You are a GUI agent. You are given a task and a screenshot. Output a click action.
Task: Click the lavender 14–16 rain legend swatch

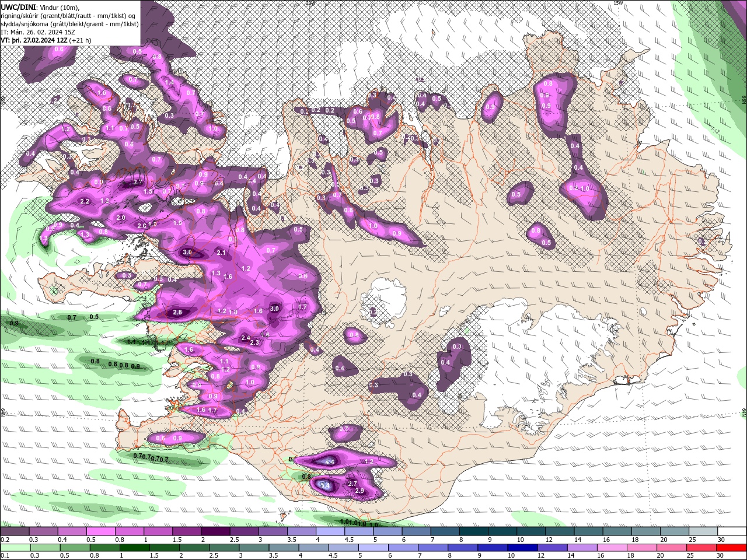582,548
